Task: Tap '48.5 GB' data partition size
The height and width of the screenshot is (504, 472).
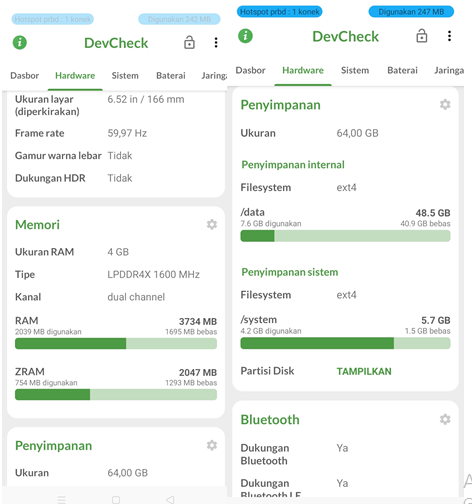Action: [x=433, y=213]
